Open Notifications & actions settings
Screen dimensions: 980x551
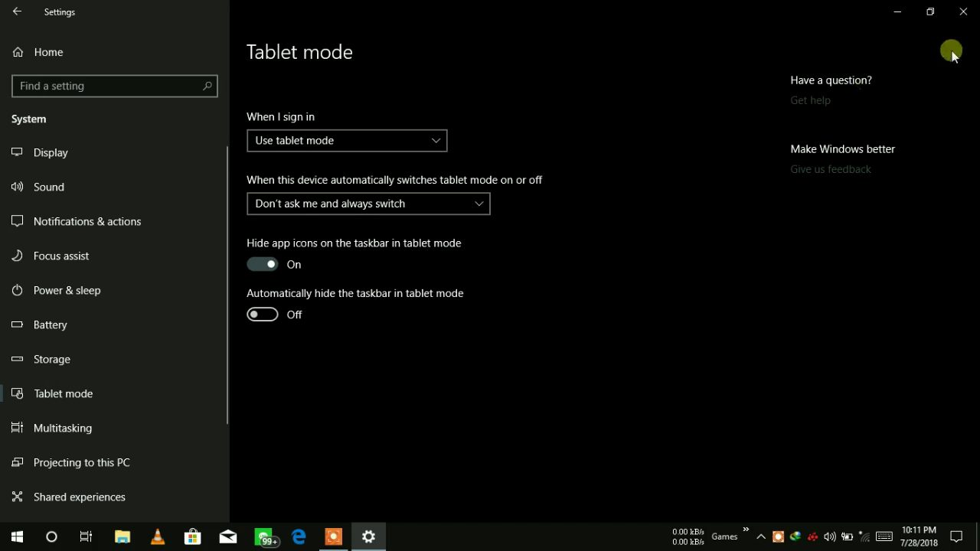click(87, 221)
